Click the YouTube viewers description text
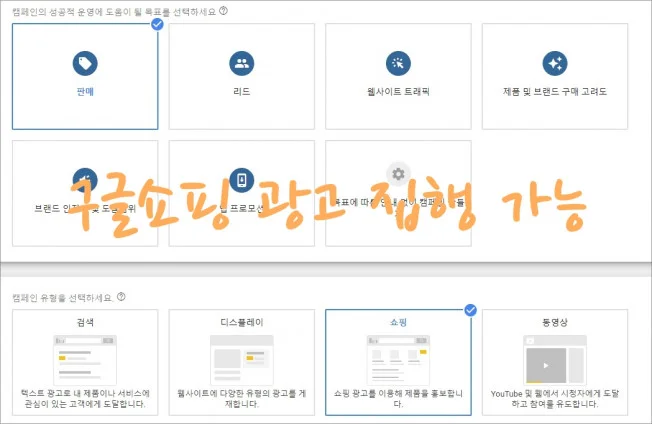Viewport: 652px width, 424px height. (x=555, y=399)
